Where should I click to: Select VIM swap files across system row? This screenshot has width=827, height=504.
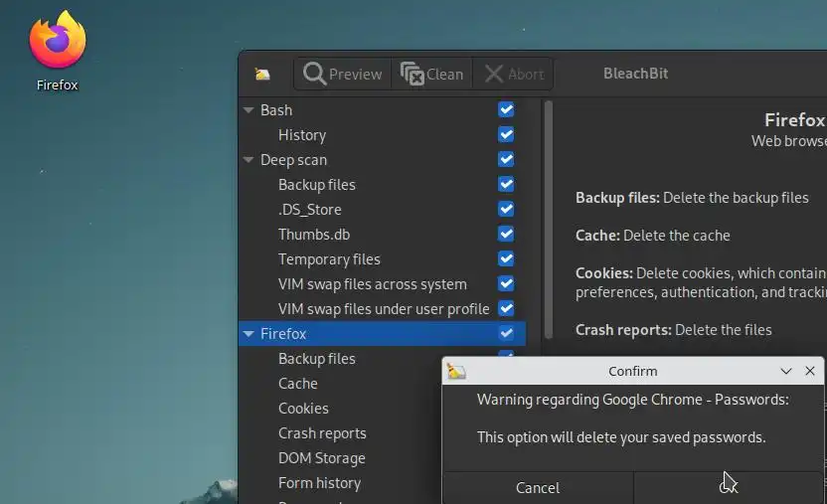point(382,283)
